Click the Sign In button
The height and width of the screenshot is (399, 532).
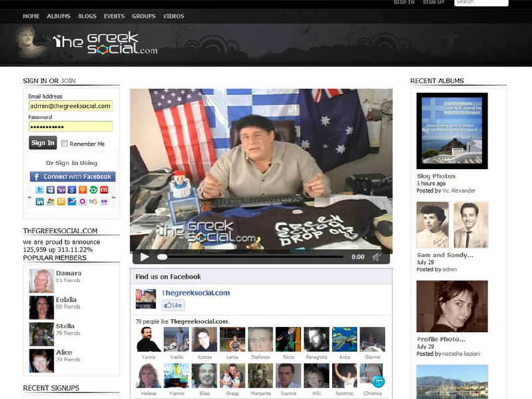pyautogui.click(x=43, y=143)
